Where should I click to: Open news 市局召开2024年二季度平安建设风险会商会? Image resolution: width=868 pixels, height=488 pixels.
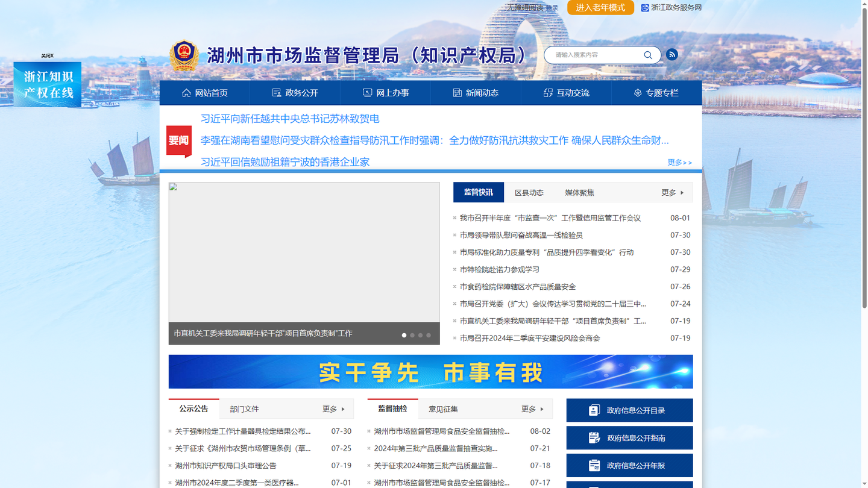530,338
